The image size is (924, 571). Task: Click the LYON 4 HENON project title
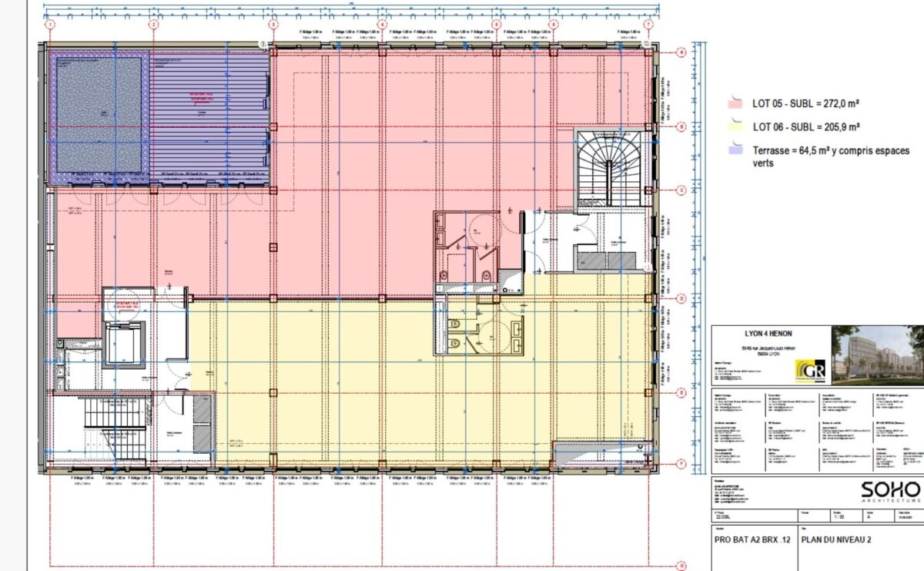coord(770,333)
